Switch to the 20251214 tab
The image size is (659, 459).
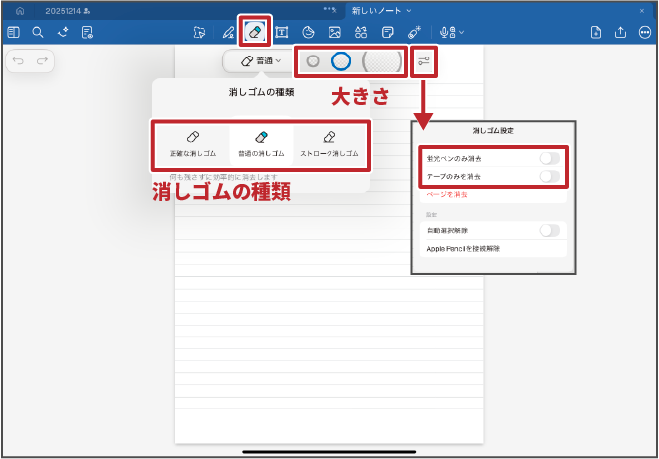pos(67,11)
